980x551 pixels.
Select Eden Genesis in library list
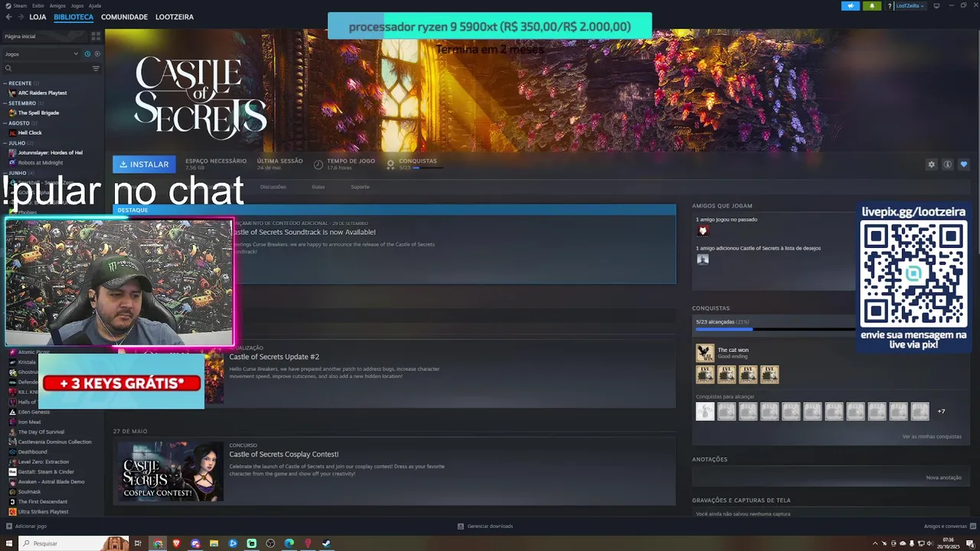(34, 412)
